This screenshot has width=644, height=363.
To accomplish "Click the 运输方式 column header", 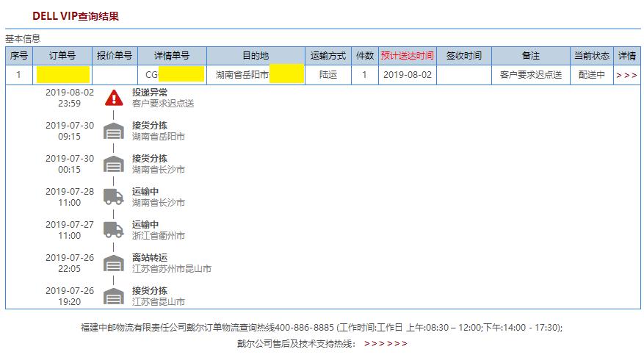I will pyautogui.click(x=328, y=56).
